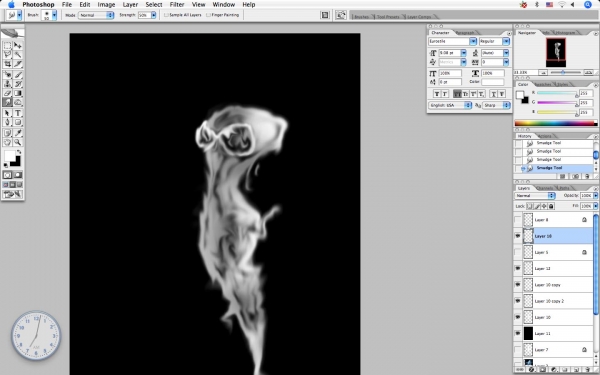The height and width of the screenshot is (375, 600).
Task: Open the font size dropdown
Action: (464, 53)
